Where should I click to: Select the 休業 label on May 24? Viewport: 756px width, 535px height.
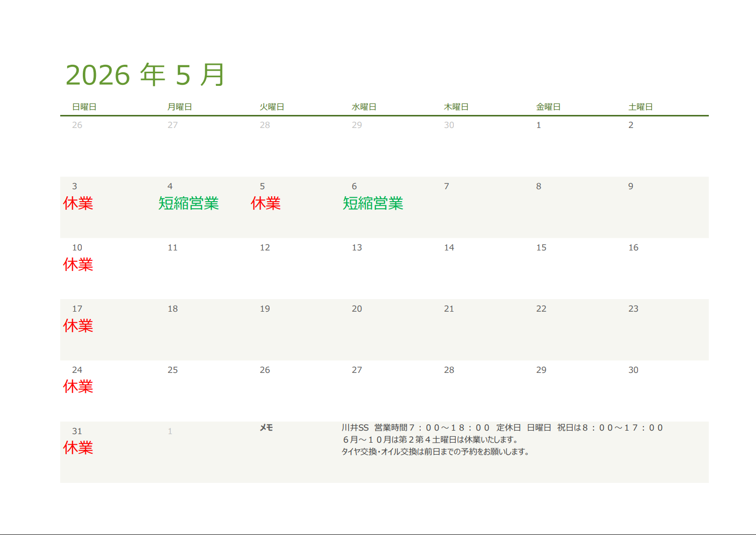78,386
